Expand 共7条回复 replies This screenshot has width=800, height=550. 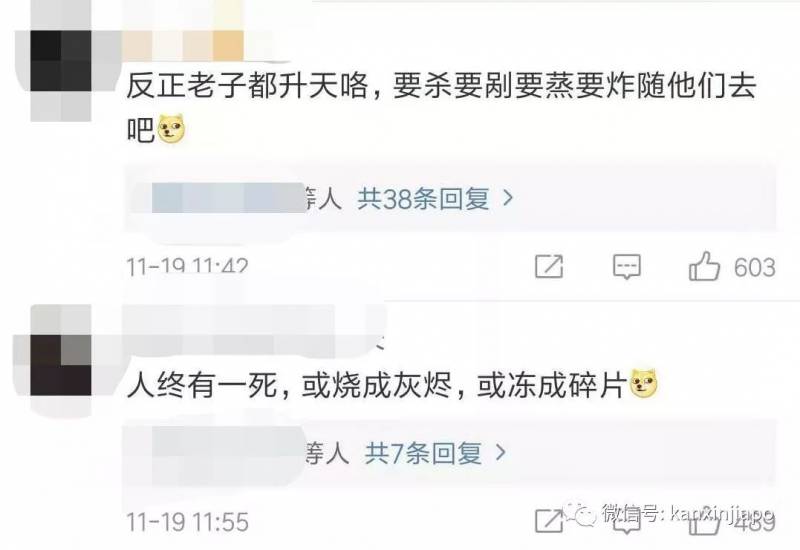click(423, 453)
